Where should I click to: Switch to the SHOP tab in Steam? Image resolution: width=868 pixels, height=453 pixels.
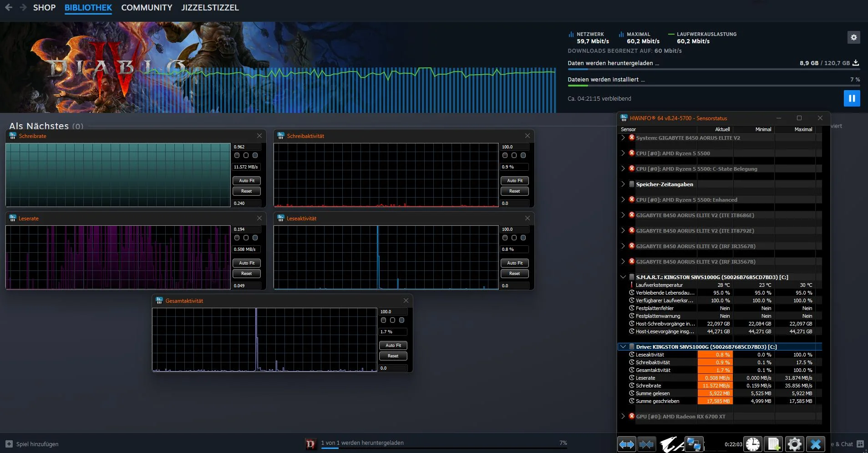44,7
